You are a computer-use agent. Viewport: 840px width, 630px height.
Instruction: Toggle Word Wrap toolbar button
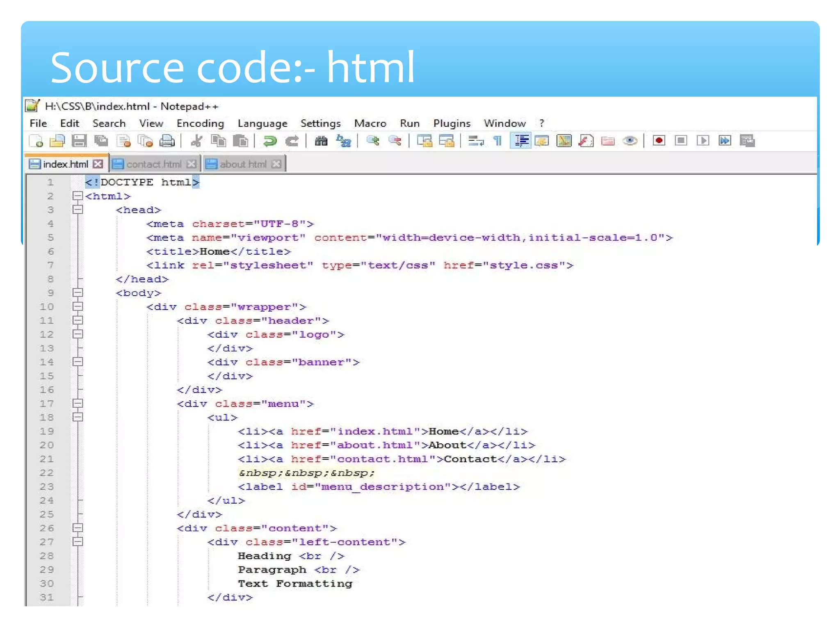(x=476, y=141)
